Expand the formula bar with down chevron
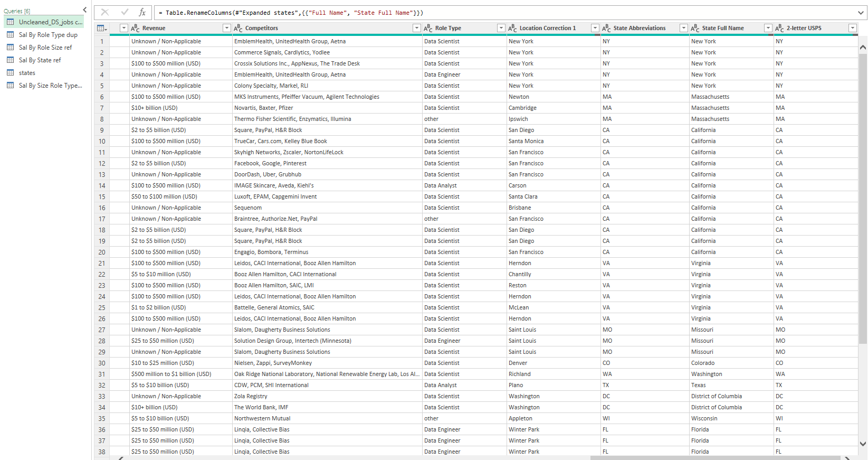Image resolution: width=868 pixels, height=460 pixels. pyautogui.click(x=861, y=13)
